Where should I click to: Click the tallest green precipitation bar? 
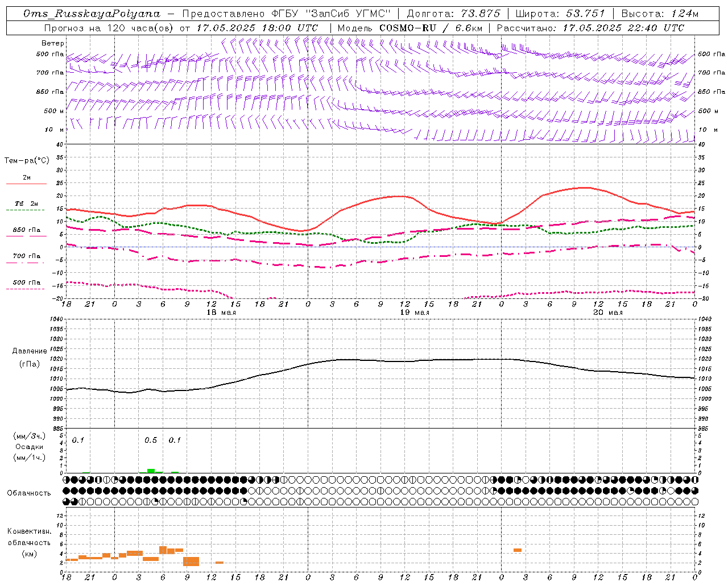(x=151, y=471)
